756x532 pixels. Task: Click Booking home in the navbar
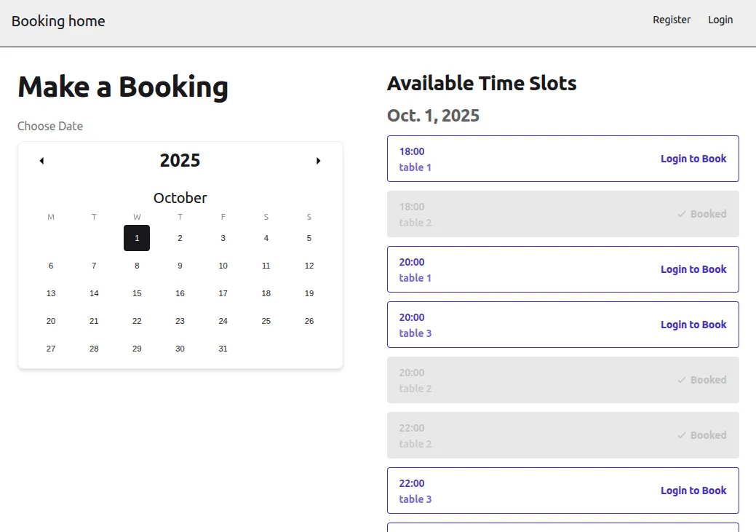point(58,21)
